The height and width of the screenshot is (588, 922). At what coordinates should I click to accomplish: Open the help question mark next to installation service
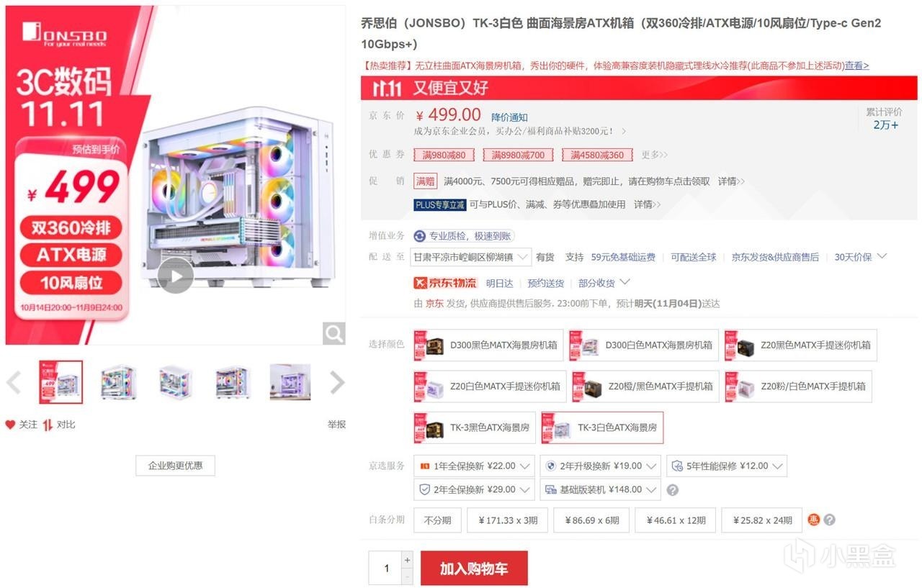(x=672, y=490)
